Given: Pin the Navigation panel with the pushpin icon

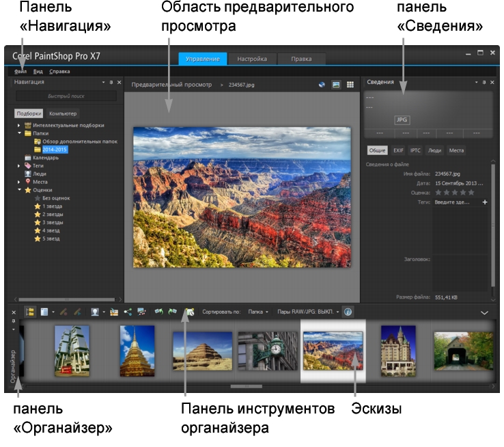Looking at the screenshot, I should pos(111,82).
